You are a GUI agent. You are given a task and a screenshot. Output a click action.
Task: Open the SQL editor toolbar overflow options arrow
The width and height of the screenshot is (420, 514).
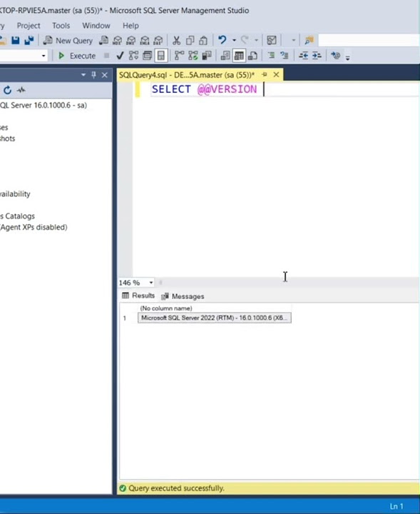[348, 57]
